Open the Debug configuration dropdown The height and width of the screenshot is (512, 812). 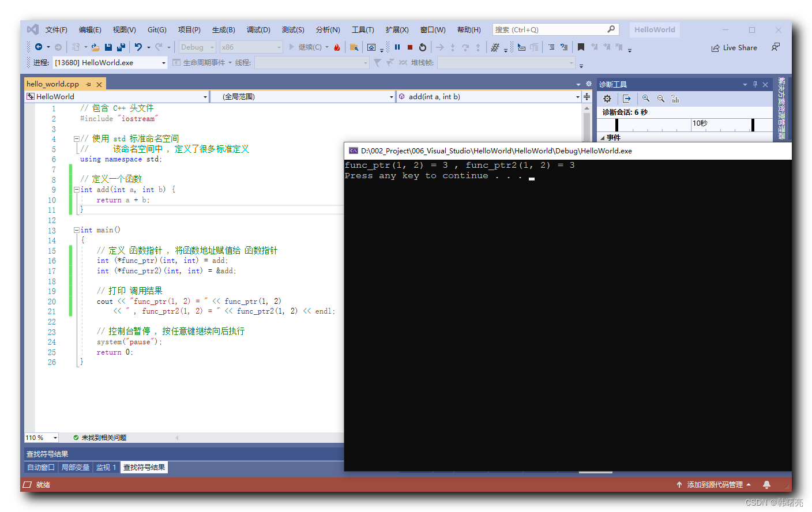click(197, 47)
